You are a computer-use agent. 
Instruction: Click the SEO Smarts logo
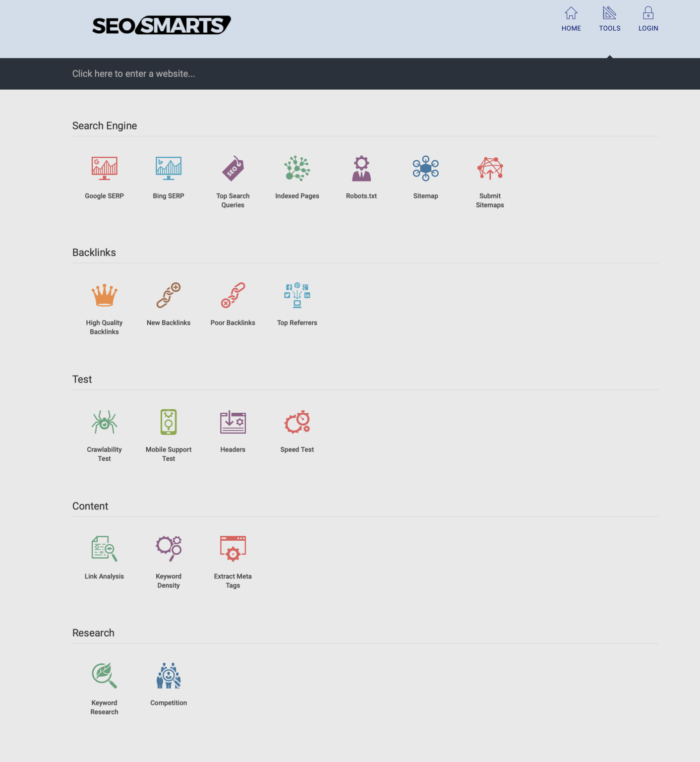pos(161,25)
